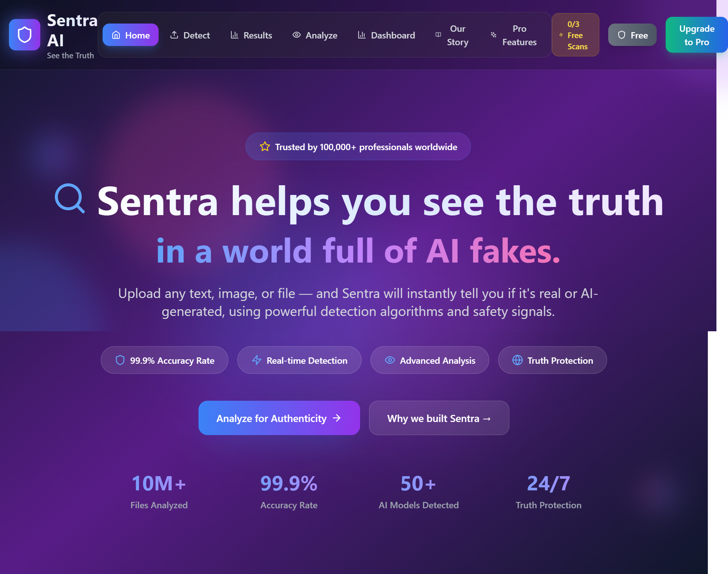Click the star icon in trusted badge

265,146
